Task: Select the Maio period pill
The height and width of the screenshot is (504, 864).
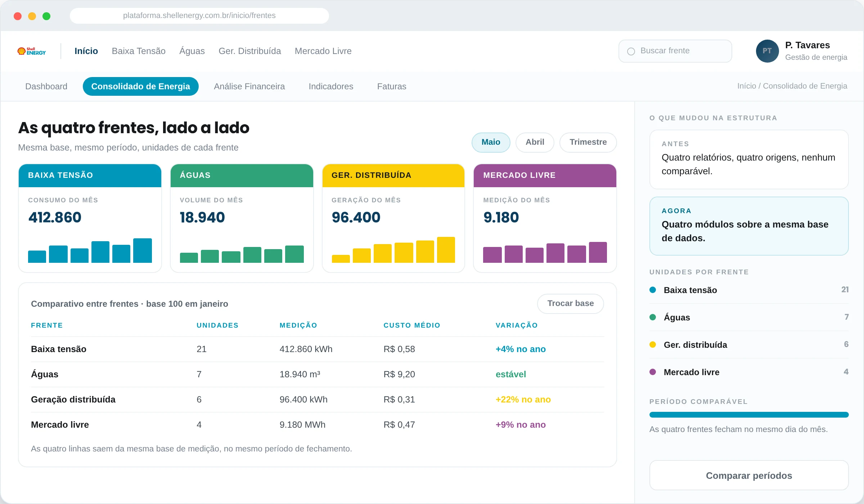Action: (x=491, y=142)
